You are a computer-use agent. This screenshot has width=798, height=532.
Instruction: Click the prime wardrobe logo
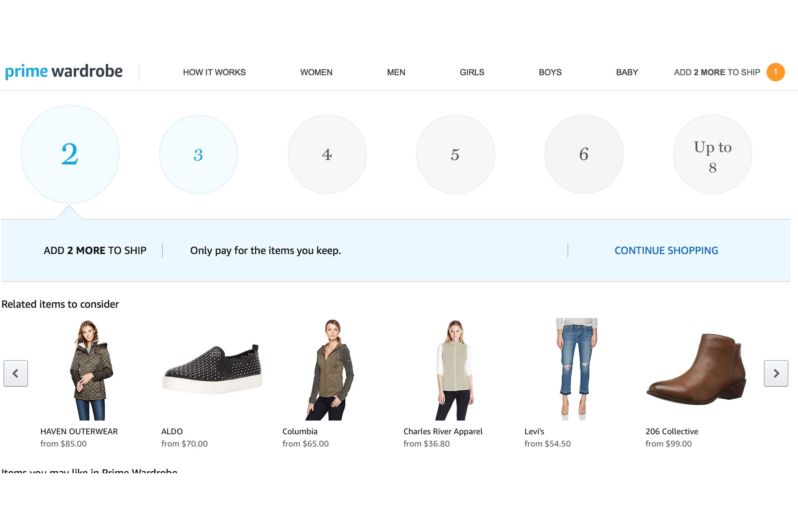[64, 72]
